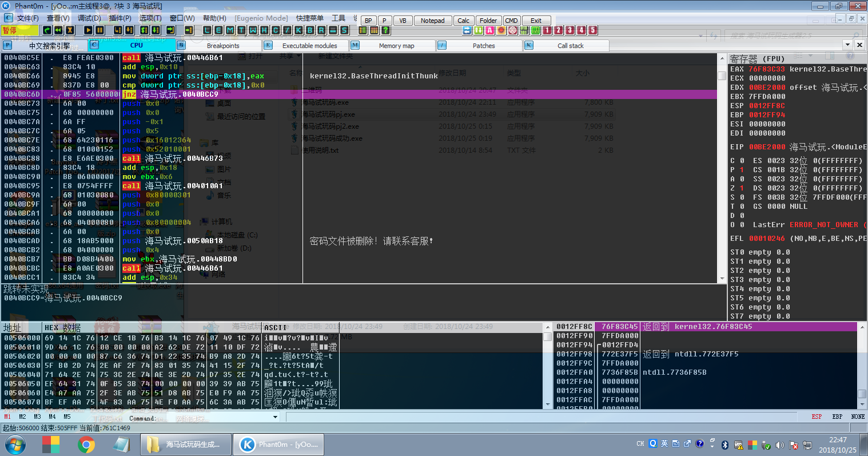The image size is (868, 456).
Task: Open the 插件(P) menu
Action: click(x=120, y=18)
